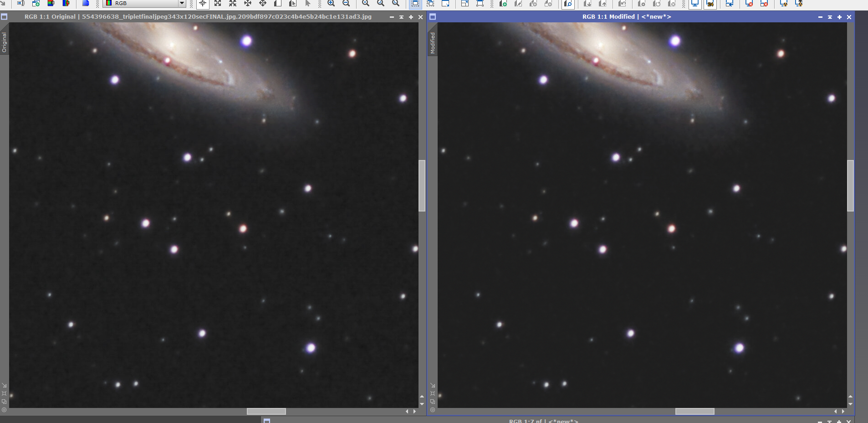
Task: Toggle the 24-bit display toolbar button
Action: pos(710,4)
